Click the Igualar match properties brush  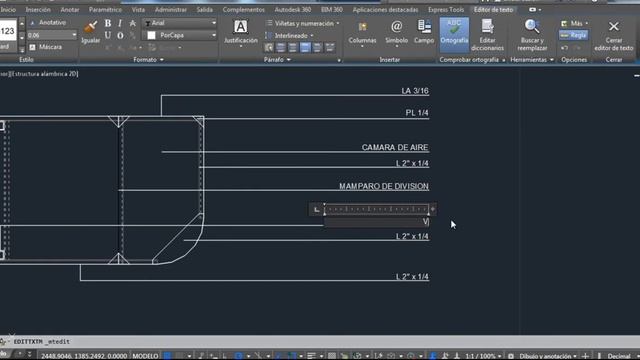click(x=90, y=32)
